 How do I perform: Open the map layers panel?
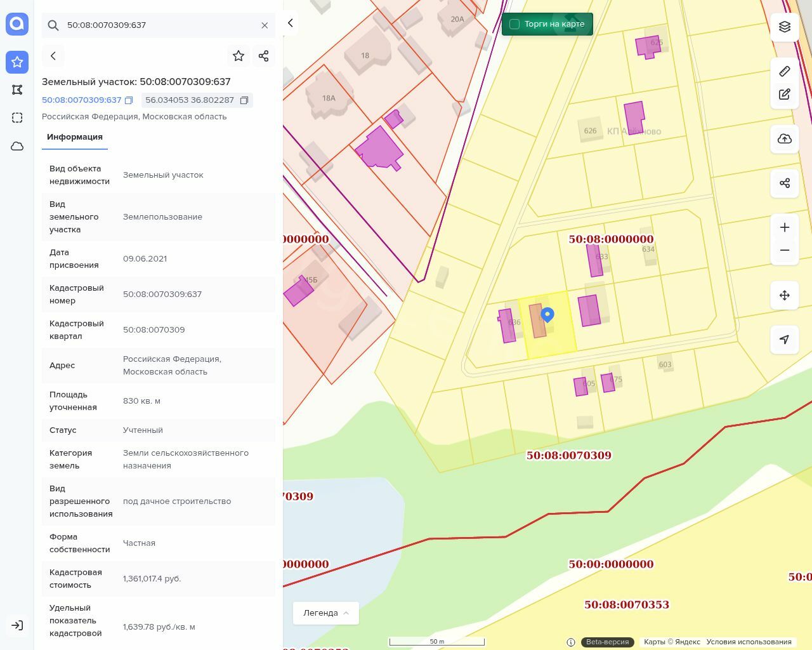(x=785, y=27)
